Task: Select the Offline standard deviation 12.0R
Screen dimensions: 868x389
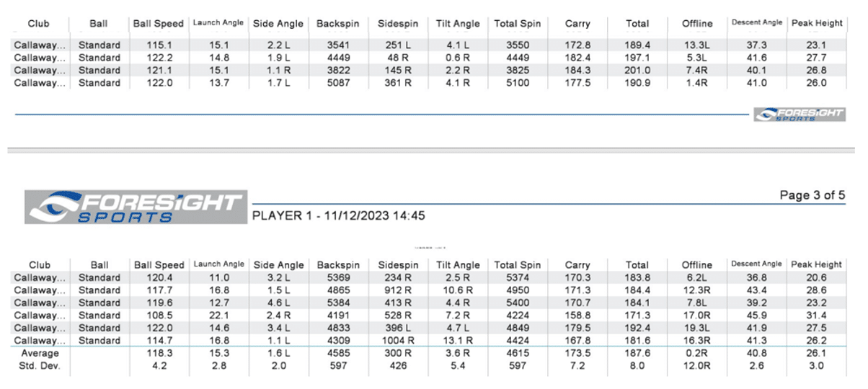Action: tap(697, 366)
